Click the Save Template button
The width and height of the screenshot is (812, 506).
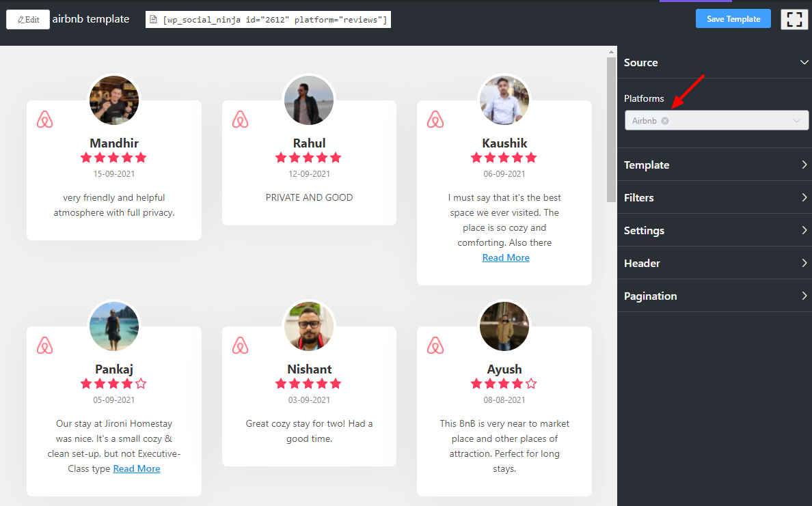click(733, 18)
